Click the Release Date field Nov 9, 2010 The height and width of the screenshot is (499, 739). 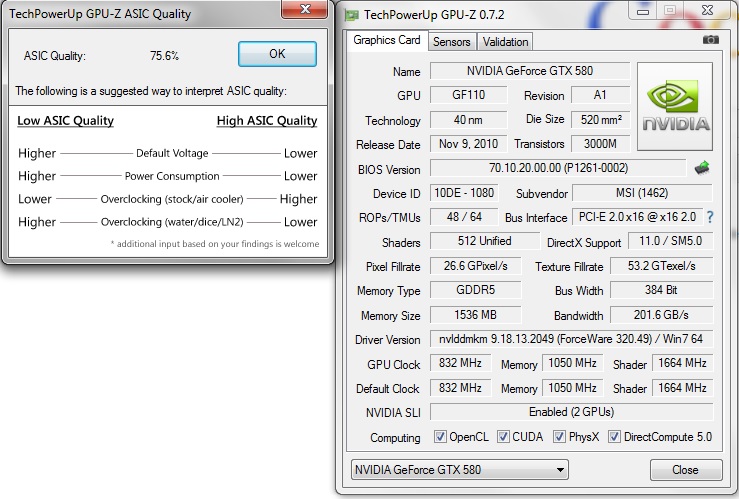coord(468,144)
